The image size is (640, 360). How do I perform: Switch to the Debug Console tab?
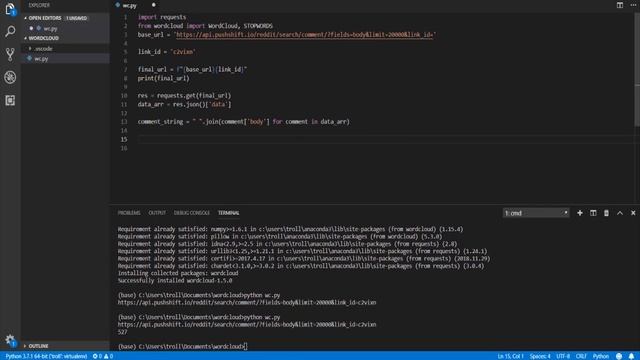(191, 213)
